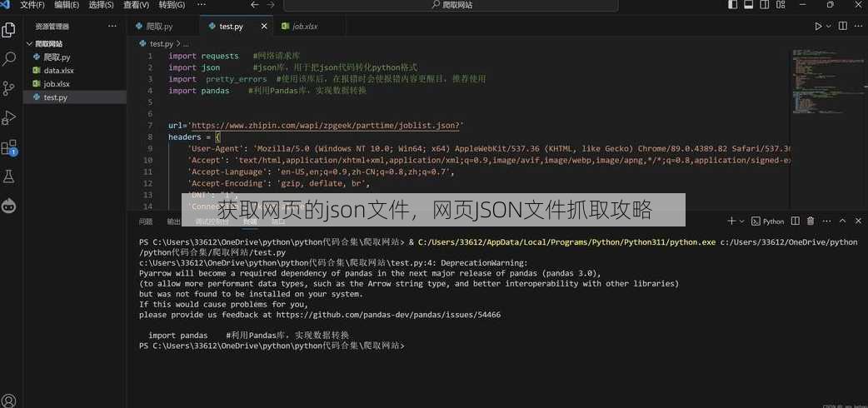Open terminal panel more actions ellipsis

coord(826,221)
